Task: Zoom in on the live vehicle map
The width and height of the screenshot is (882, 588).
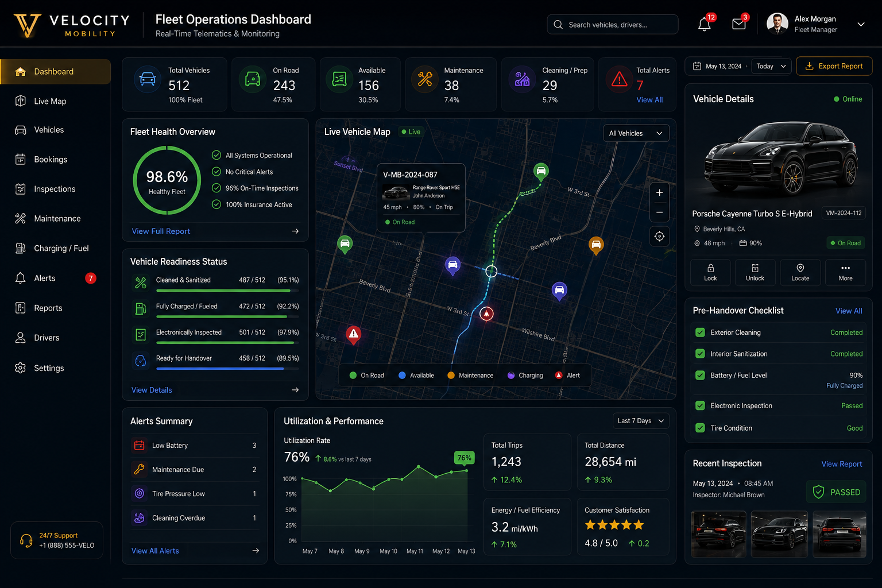Action: [x=659, y=193]
